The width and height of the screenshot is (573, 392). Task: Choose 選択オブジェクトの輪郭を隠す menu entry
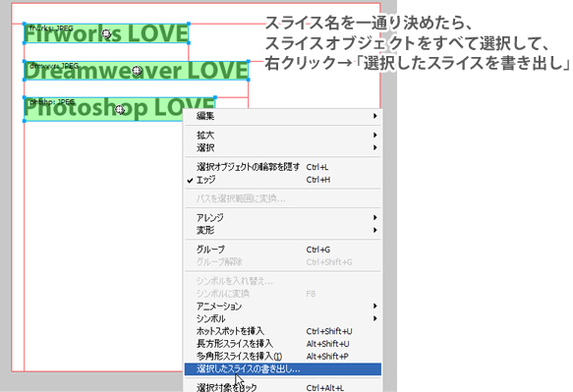click(283, 167)
